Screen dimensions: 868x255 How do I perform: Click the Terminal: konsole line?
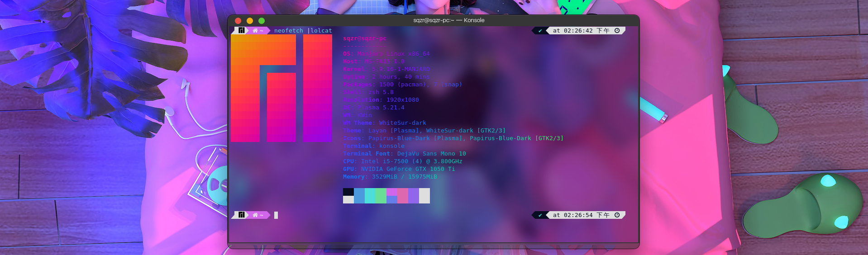374,146
